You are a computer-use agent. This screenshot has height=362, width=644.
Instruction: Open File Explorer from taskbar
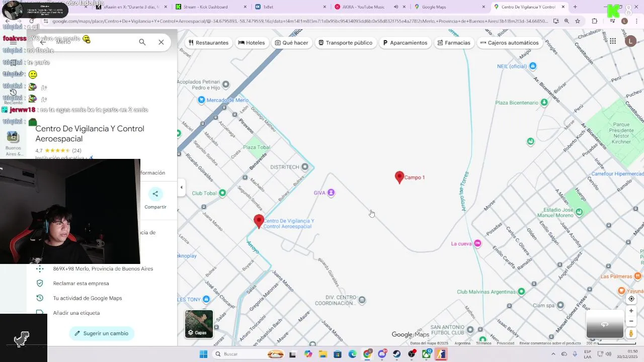point(322,354)
